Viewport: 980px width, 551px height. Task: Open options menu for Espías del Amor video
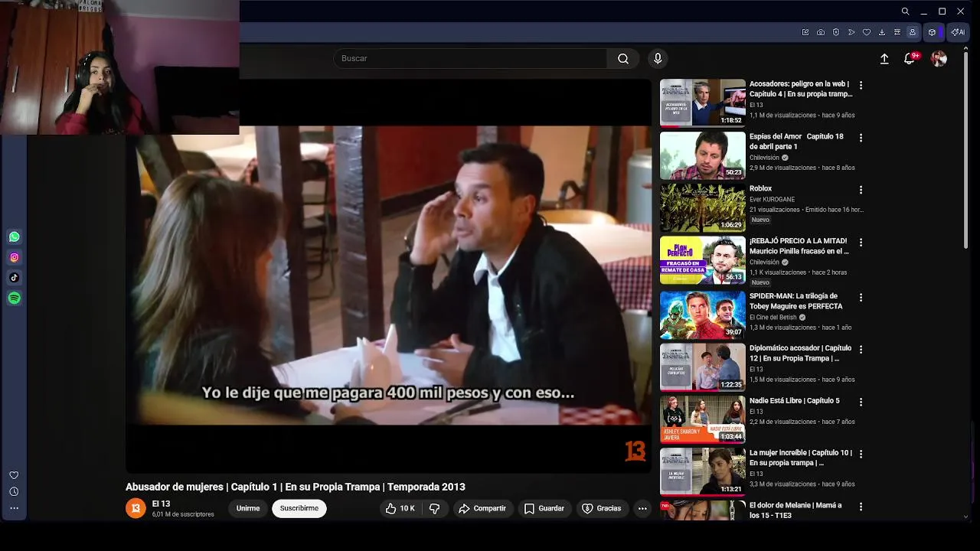pyautogui.click(x=861, y=138)
